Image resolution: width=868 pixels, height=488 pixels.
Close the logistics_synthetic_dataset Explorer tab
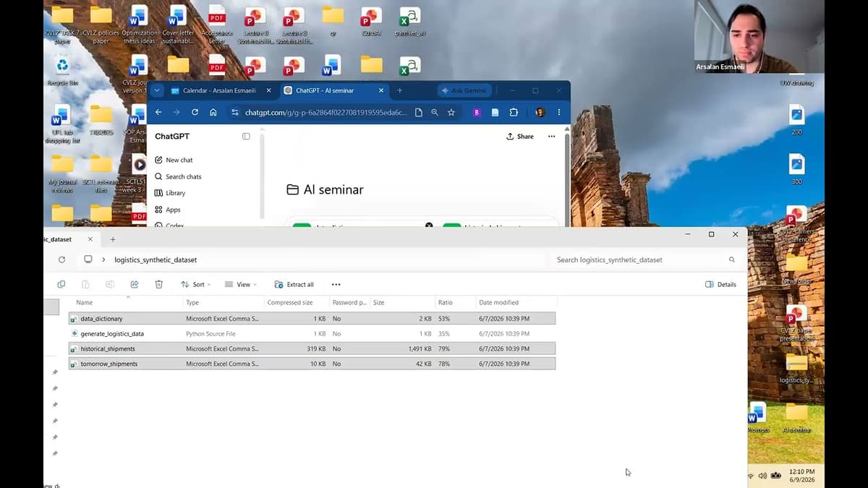point(90,239)
